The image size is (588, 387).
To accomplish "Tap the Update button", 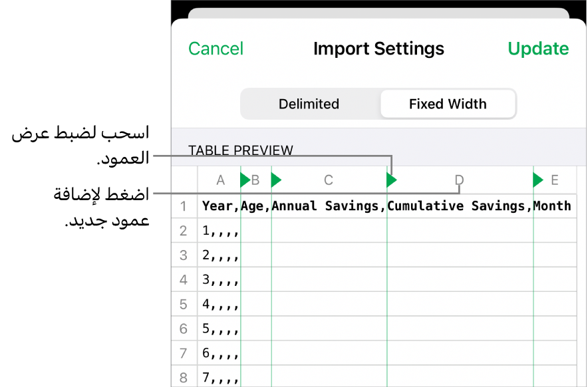I will 538,49.
